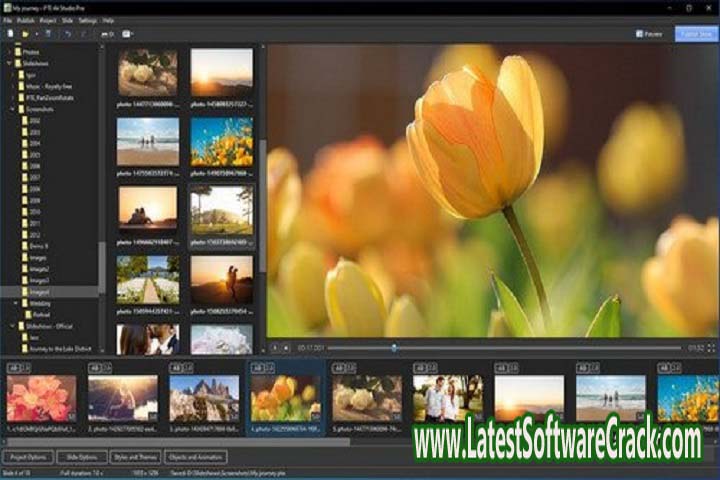
Task: Click the Undo arrow icon
Action: click(x=67, y=34)
